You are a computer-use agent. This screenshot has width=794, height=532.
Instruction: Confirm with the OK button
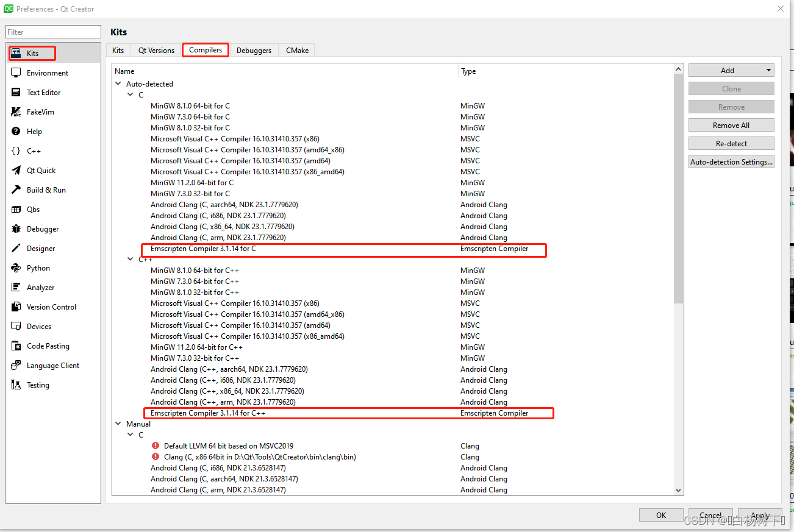661,515
